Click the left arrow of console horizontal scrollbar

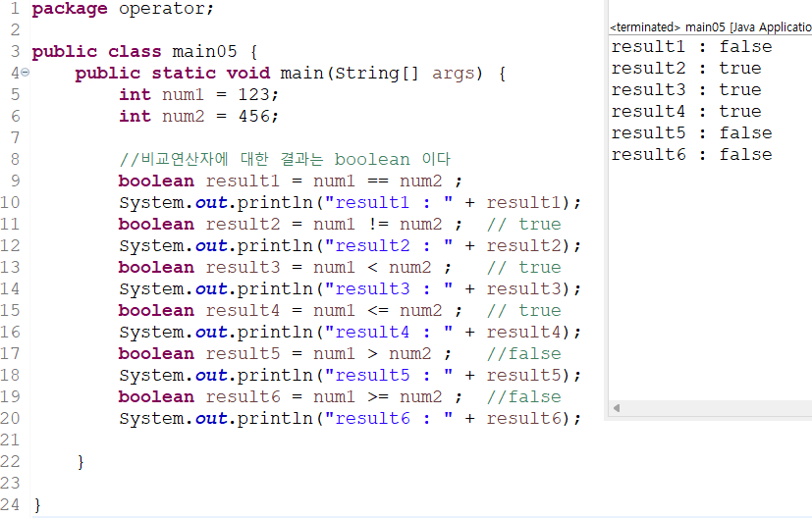coord(617,408)
